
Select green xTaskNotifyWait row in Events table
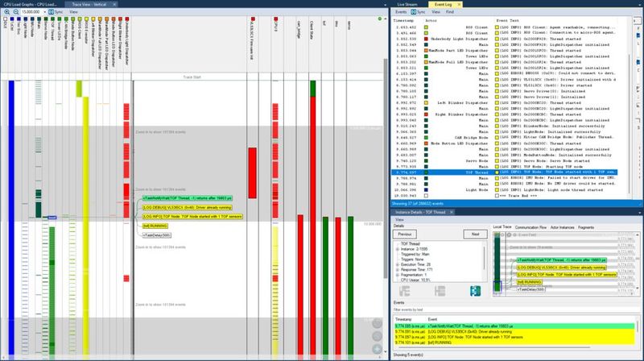514,326
